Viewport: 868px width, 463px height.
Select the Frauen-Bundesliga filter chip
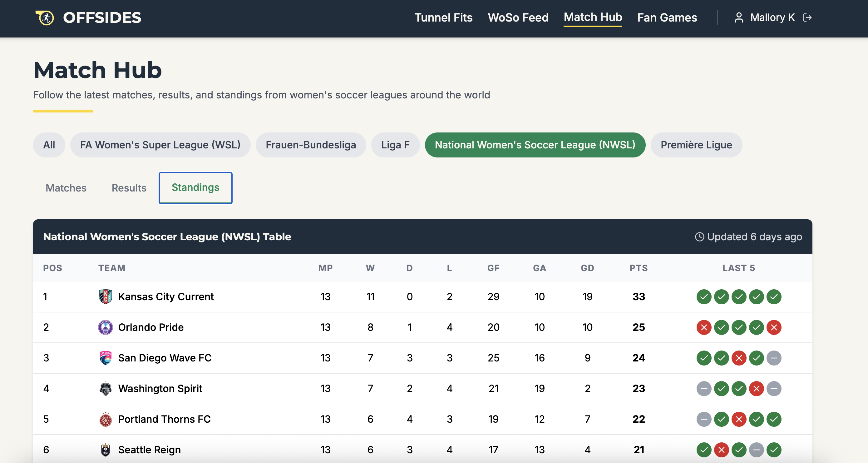pos(310,145)
